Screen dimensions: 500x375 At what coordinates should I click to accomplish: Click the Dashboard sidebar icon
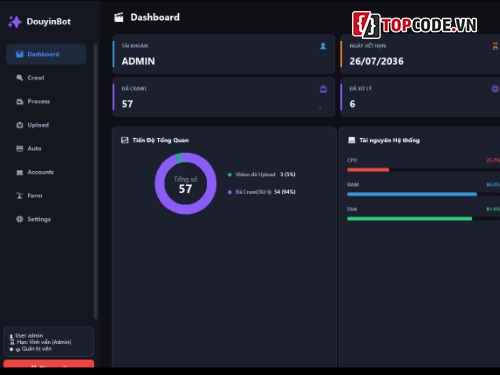pyautogui.click(x=20, y=54)
